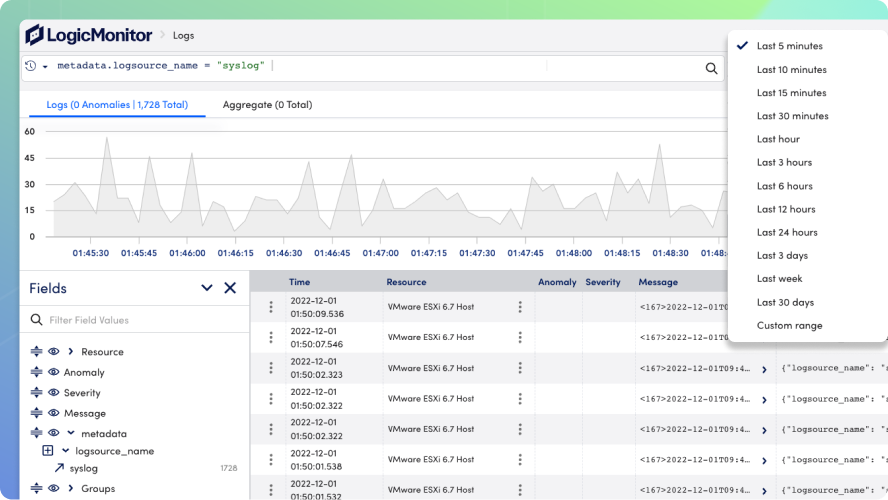Open resource menu dots in 01:50:02.323 row
888x500 pixels.
pos(520,368)
